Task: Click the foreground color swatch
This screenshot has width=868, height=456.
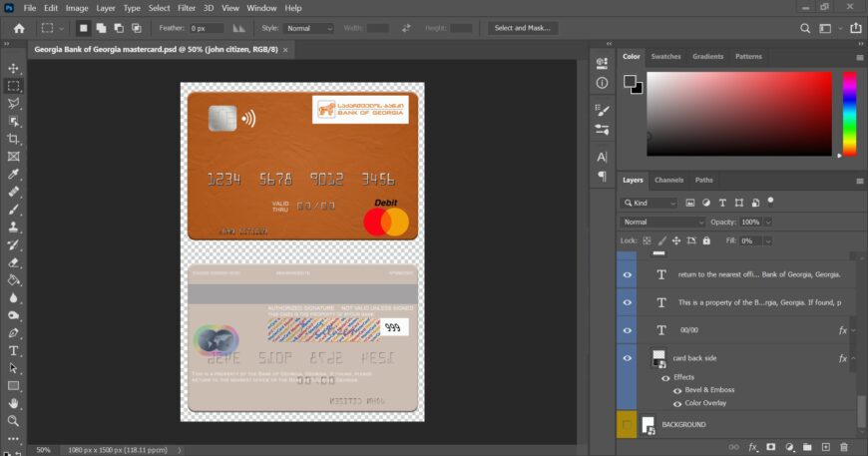Action: pos(630,82)
